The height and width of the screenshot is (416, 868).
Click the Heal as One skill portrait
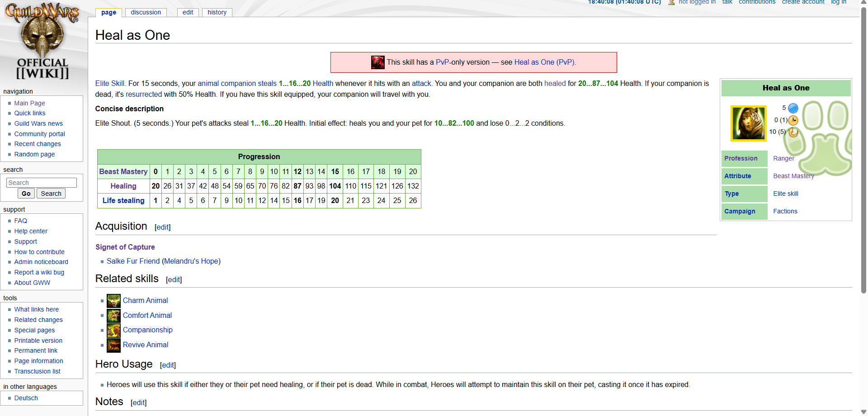[748, 123]
